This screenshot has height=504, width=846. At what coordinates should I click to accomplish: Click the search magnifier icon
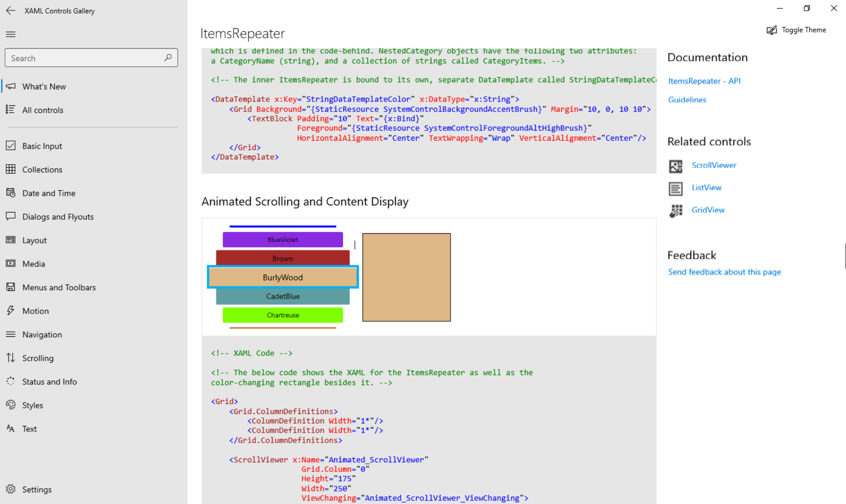[x=168, y=58]
